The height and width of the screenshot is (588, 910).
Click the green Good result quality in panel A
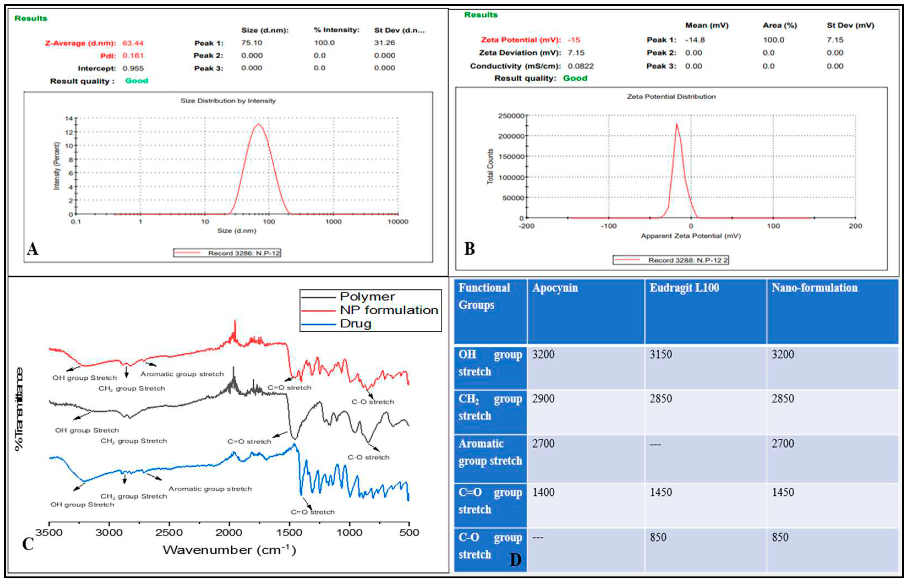(136, 81)
